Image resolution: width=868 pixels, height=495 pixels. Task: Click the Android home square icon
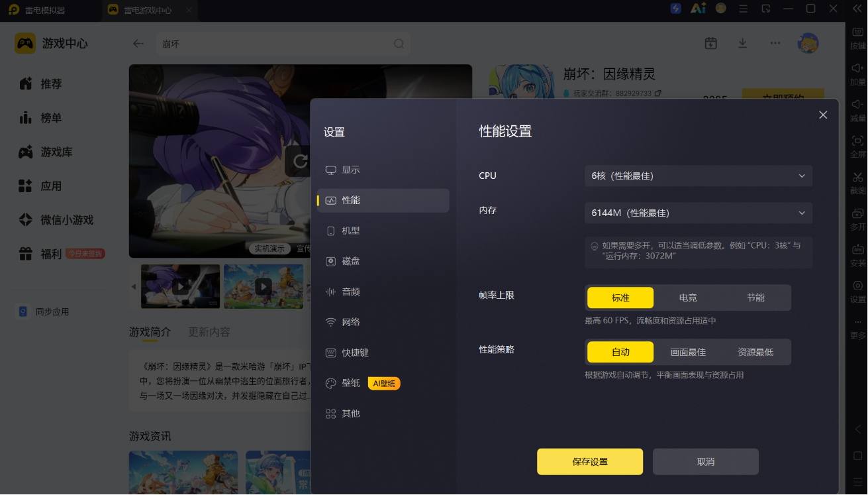click(858, 456)
